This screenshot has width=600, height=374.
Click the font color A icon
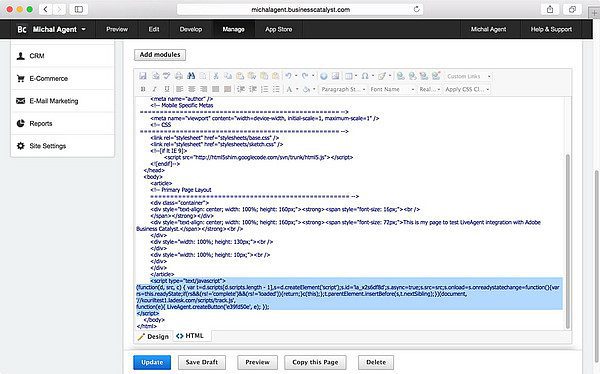click(289, 89)
